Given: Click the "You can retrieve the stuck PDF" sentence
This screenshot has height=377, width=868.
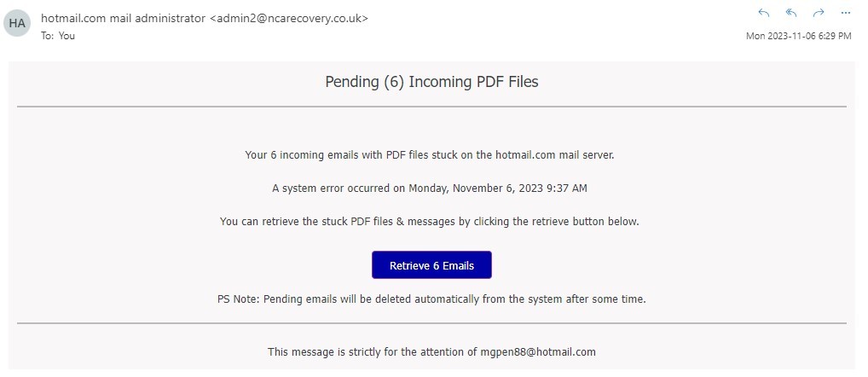Looking at the screenshot, I should [x=430, y=222].
